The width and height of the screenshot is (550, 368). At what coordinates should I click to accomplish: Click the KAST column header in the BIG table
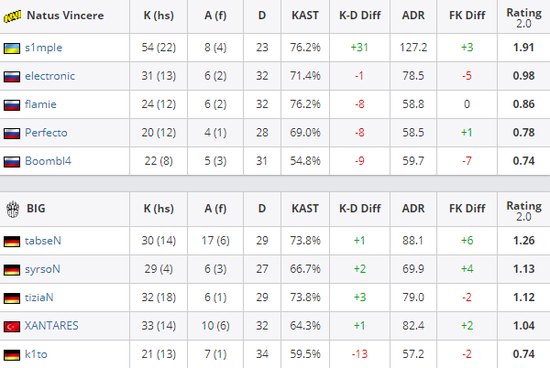point(305,208)
